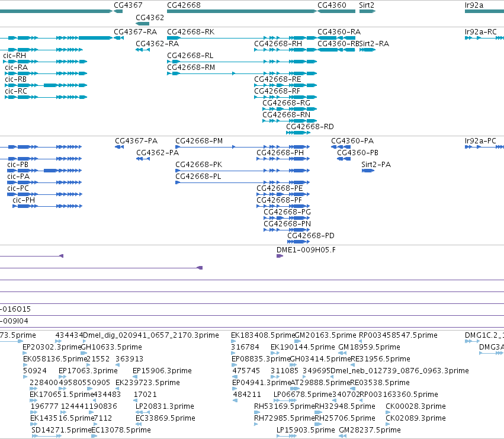Click the purple DME1-009H05.F feature glyph
The height and width of the screenshot is (439, 504).
280,256
